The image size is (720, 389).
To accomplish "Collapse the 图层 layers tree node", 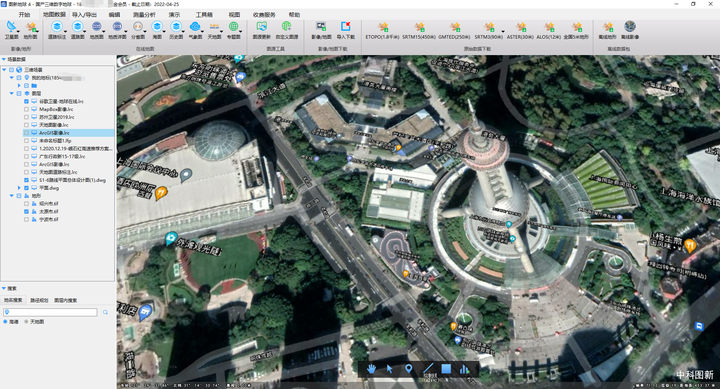I will (11, 93).
